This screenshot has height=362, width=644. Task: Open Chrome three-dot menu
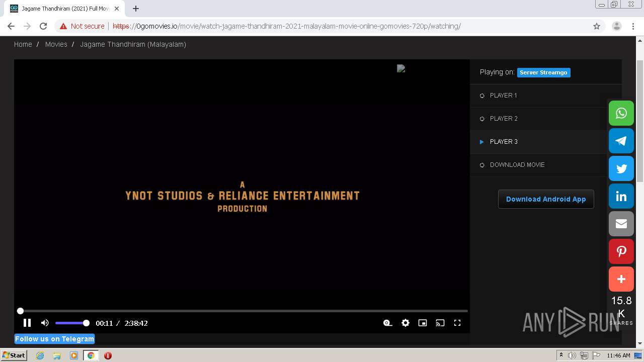633,26
